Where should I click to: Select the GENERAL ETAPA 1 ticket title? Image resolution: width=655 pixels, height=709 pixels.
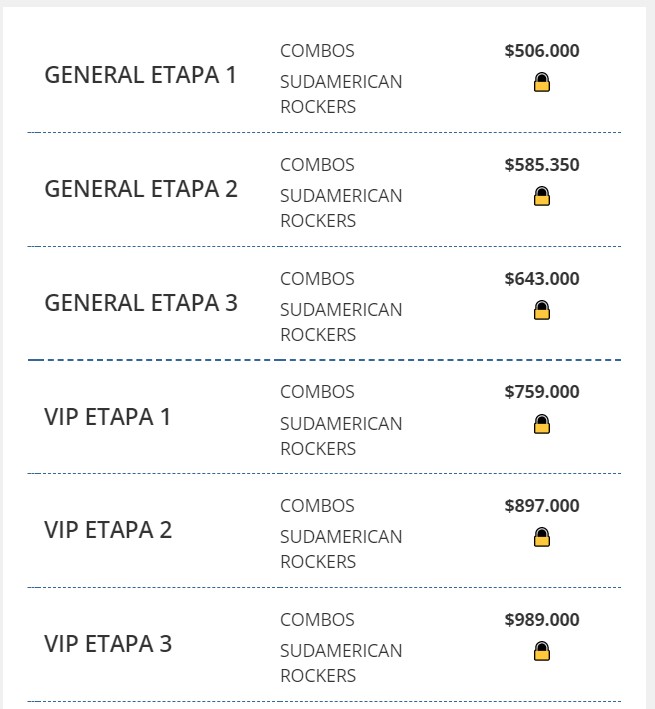tap(141, 76)
